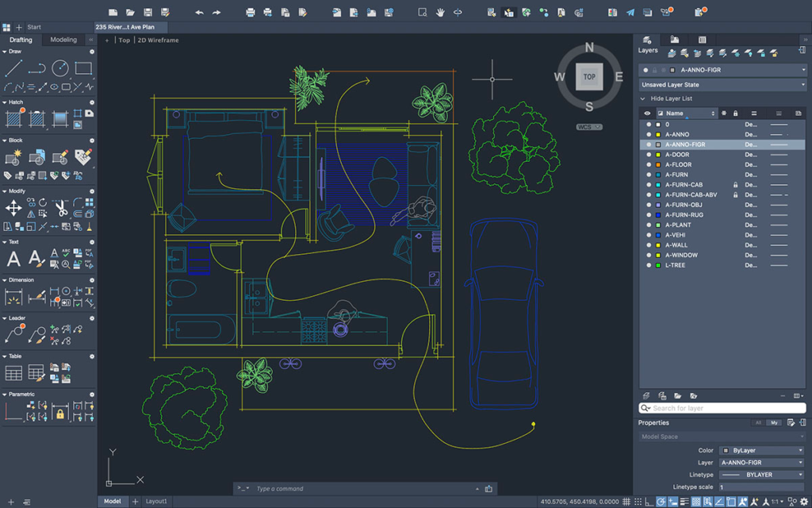
Task: Pick the Trim scissors tool
Action: (60, 208)
